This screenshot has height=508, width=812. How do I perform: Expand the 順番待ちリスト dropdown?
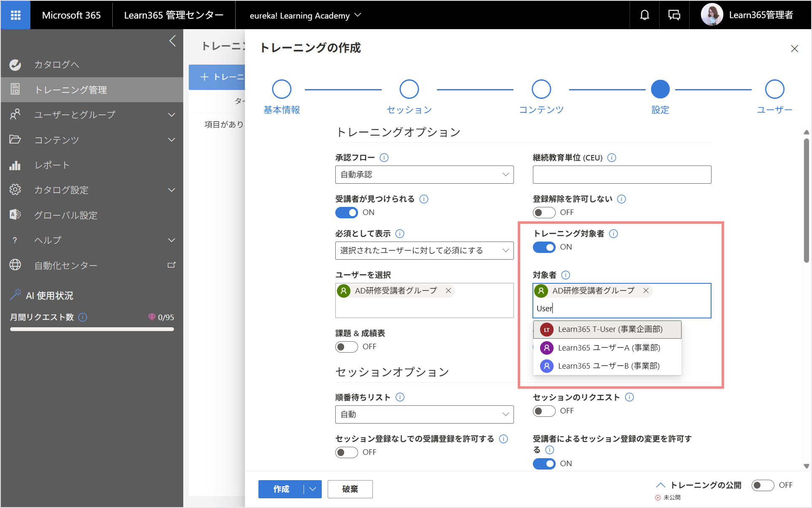coord(424,414)
